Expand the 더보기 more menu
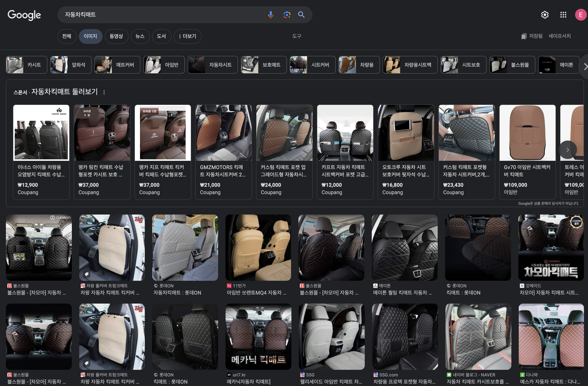 (188, 36)
